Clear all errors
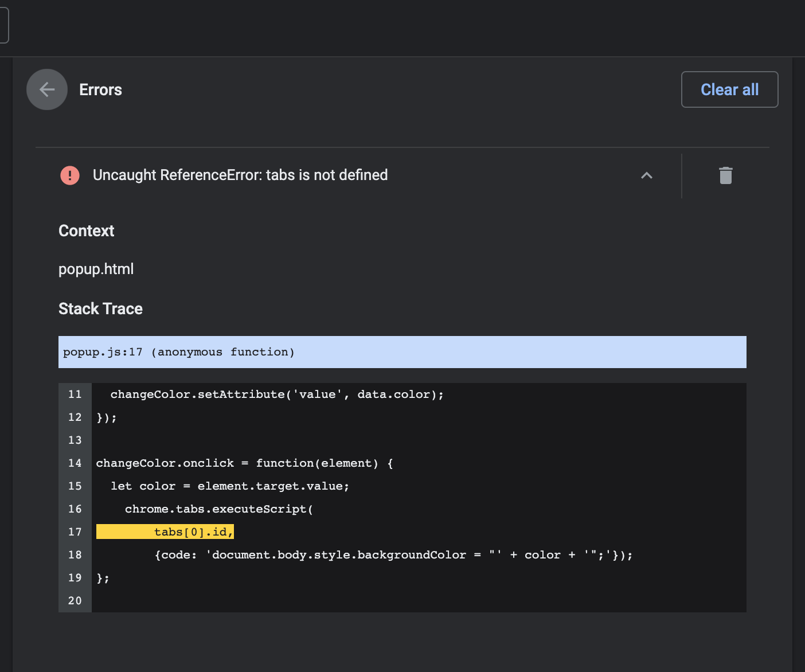Viewport: 805px width, 672px height. click(729, 89)
